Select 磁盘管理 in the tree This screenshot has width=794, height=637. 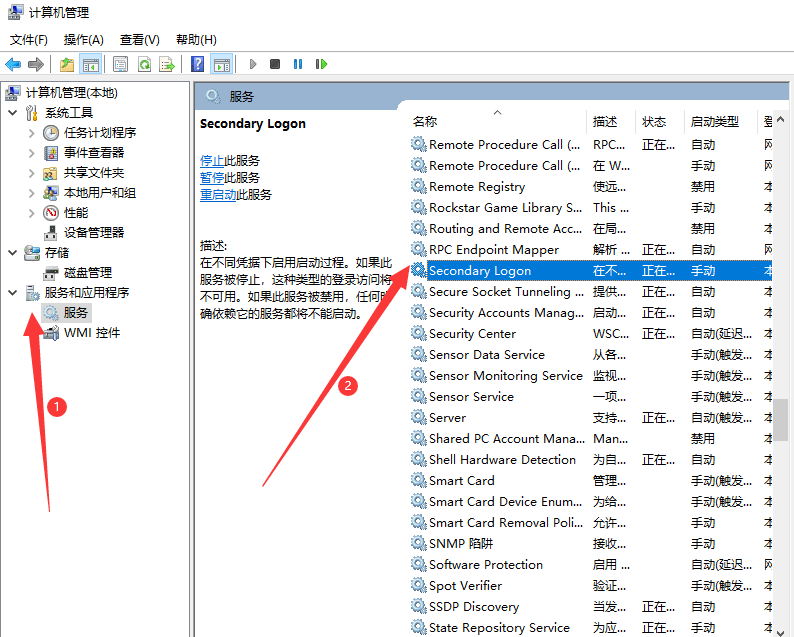point(87,272)
